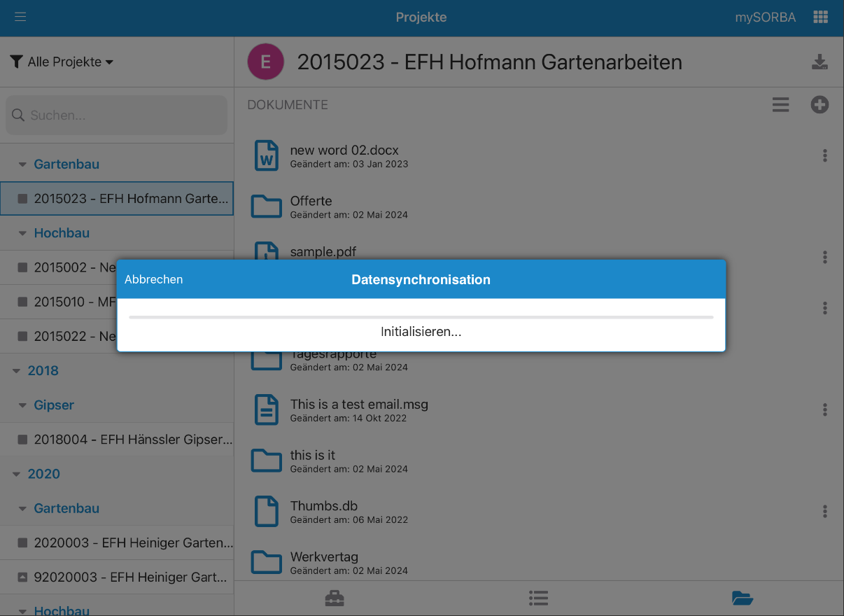844x616 pixels.
Task: Click the mySORBA link in header
Action: coord(765,17)
